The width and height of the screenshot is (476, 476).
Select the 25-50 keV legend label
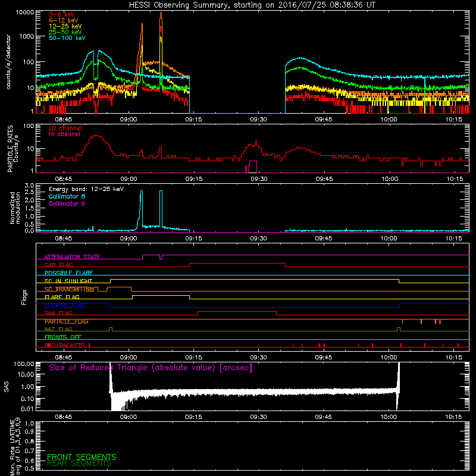65,32
